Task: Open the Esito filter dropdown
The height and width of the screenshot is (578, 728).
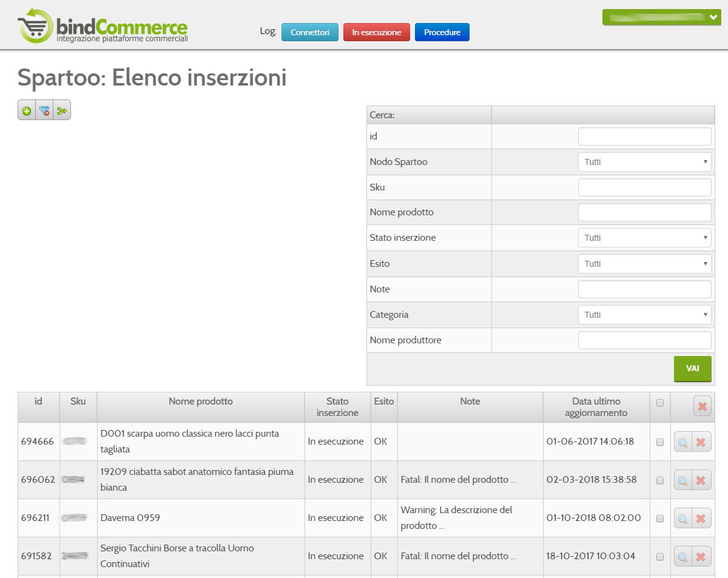Action: tap(644, 264)
